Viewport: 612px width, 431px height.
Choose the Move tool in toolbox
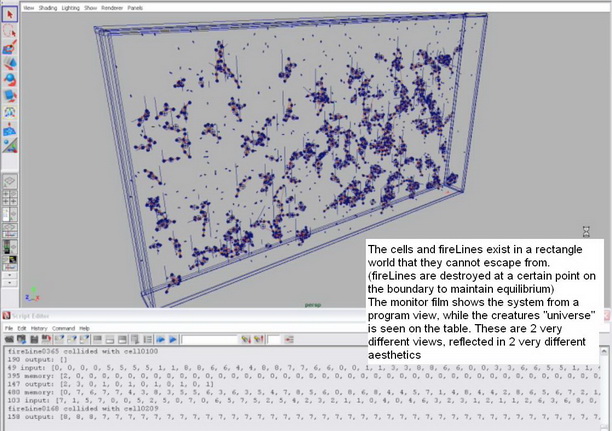pos(9,63)
